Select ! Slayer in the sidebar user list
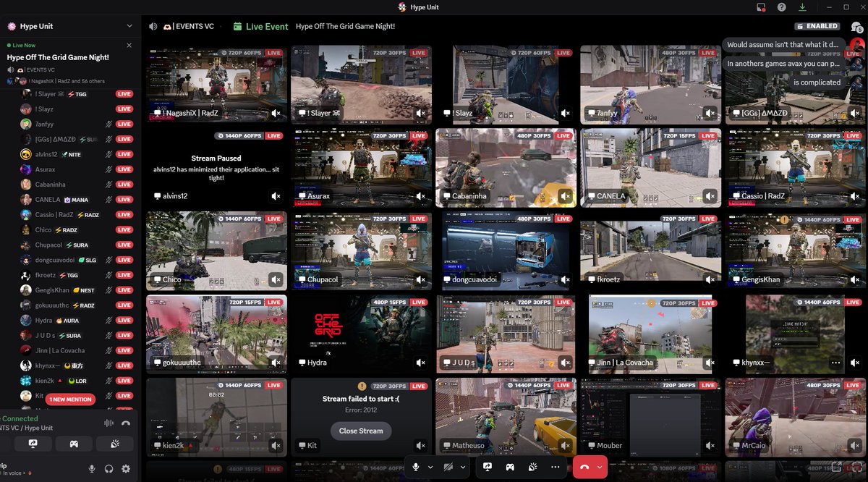Image resolution: width=868 pixels, height=482 pixels. pos(76,94)
